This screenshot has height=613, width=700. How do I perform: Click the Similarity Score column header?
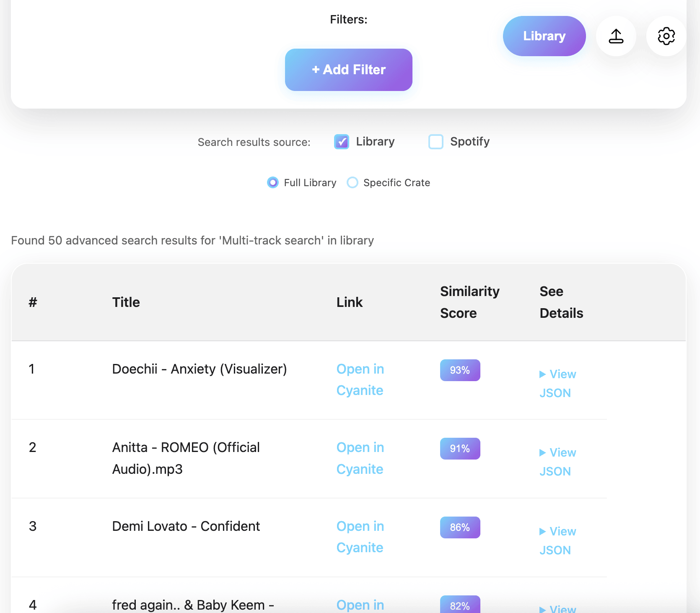469,302
